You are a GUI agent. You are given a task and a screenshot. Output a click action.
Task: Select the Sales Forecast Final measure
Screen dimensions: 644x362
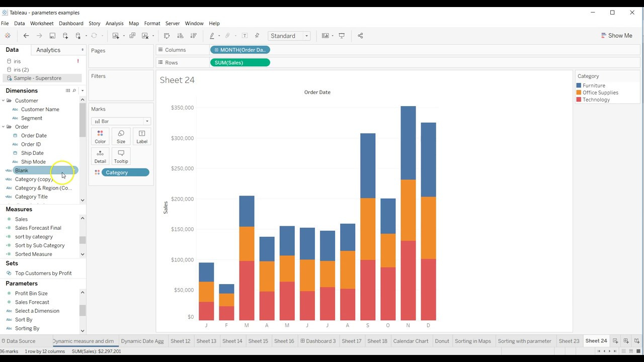coord(38,228)
